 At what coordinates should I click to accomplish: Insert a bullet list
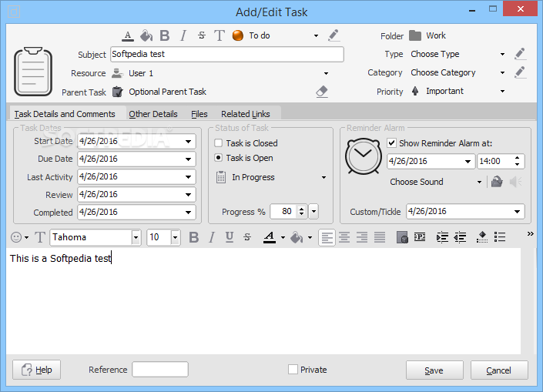coord(500,237)
